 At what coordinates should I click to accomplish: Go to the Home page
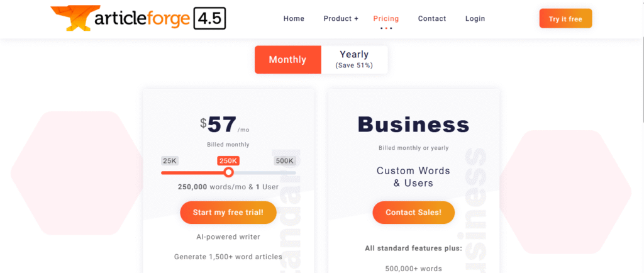(294, 19)
